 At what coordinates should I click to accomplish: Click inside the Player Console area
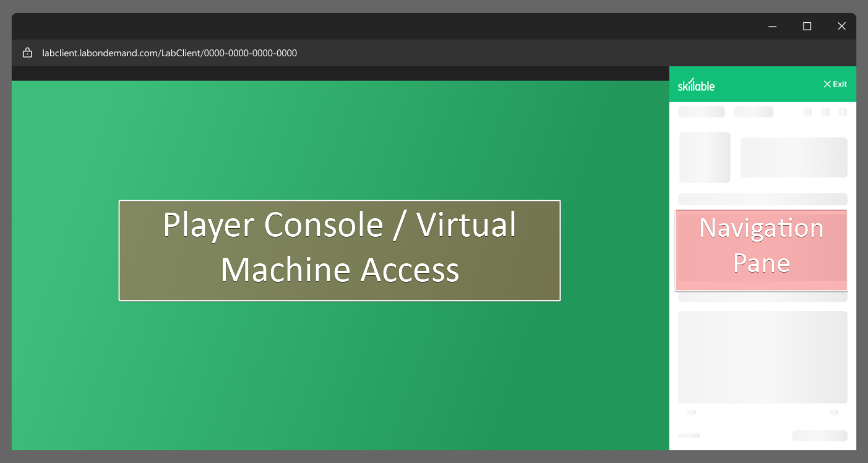pyautogui.click(x=339, y=250)
